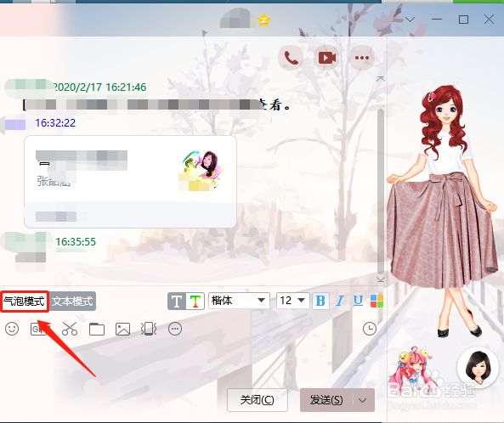Open the more options ellipsis button
Screen dimensions: 504x423
tap(362, 58)
